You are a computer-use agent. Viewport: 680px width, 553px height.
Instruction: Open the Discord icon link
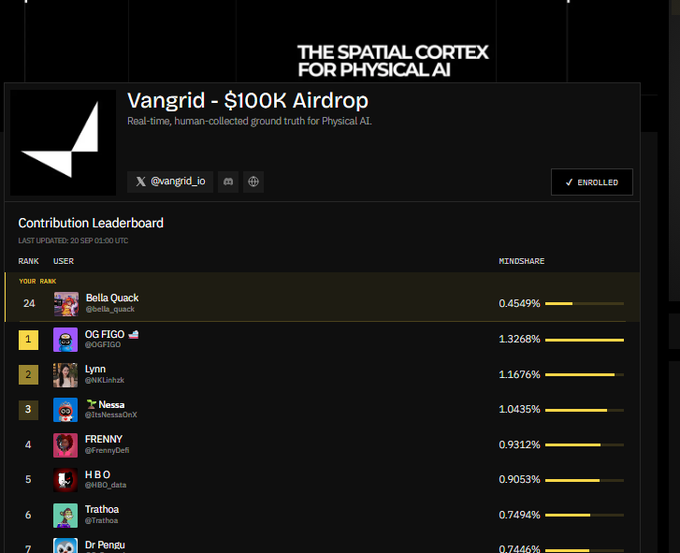pos(228,182)
